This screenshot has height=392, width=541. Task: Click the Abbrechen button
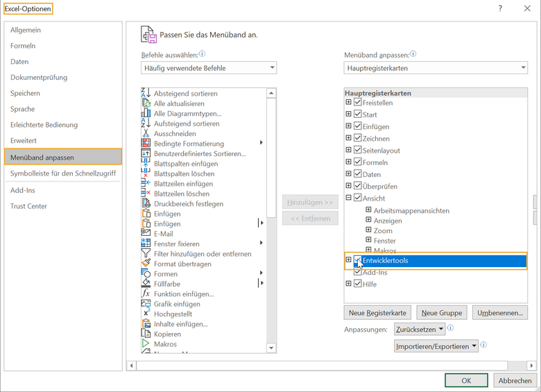(515, 380)
